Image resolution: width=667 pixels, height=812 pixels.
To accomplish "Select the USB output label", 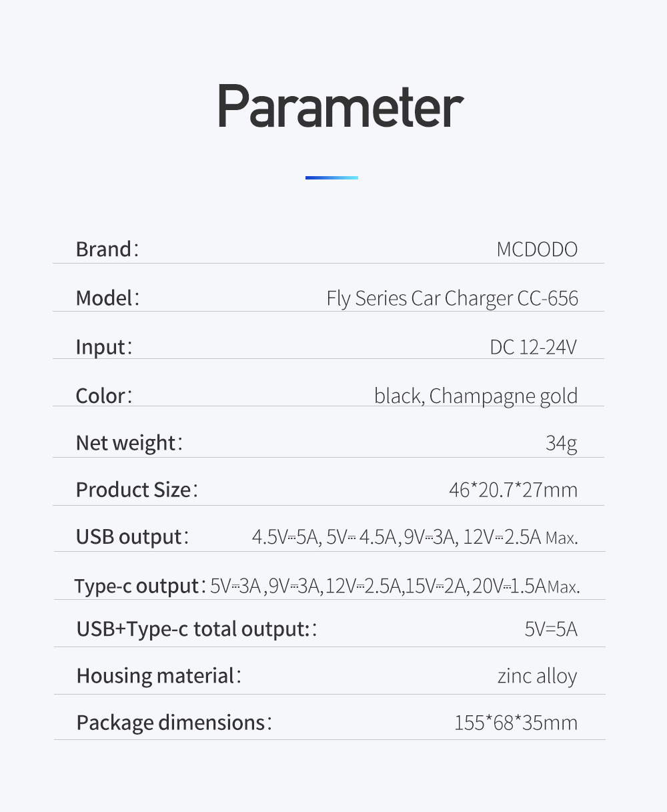I will tap(132, 537).
